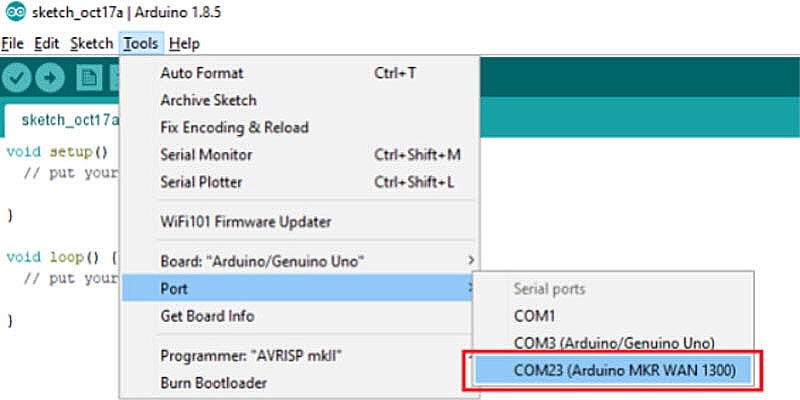Screen dimensions: 800x400
Task: Select Archive Sketch
Action: 208,100
